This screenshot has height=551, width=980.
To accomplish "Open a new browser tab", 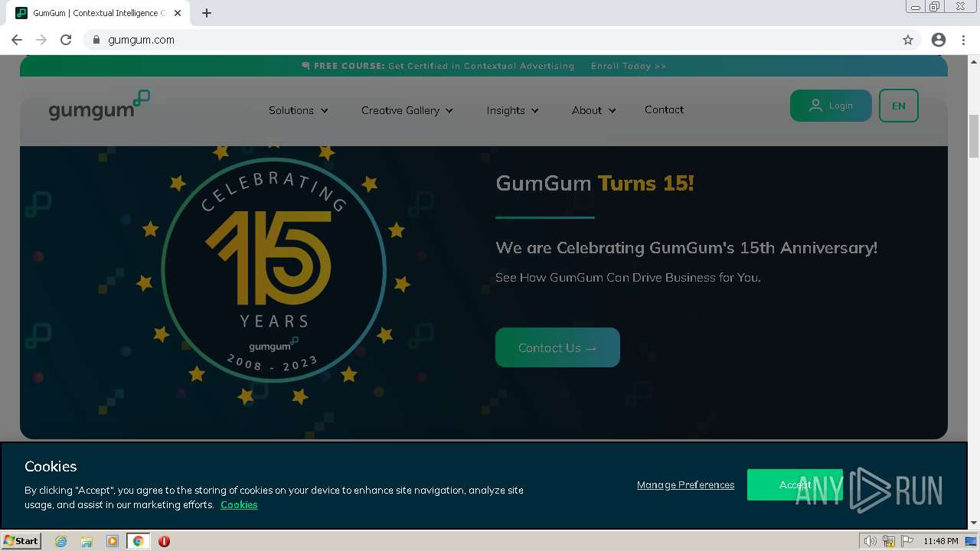I will coord(207,13).
